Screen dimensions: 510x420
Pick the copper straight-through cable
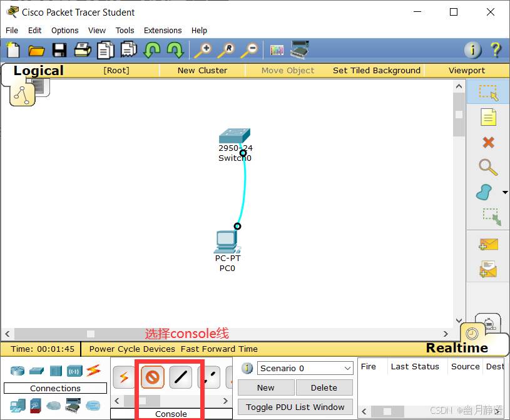click(x=180, y=377)
